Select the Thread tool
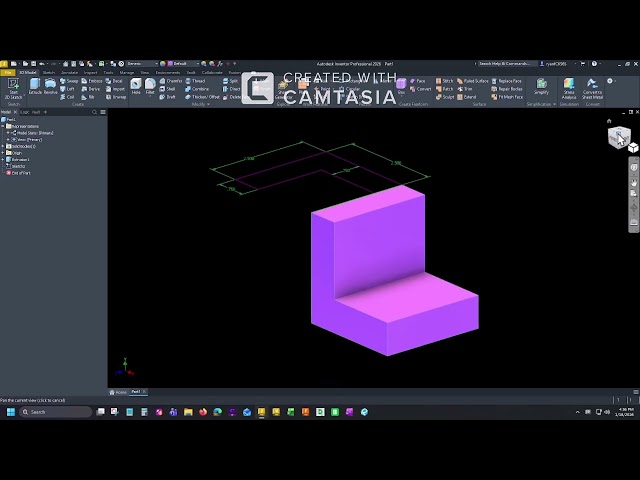This screenshot has width=640, height=480. pyautogui.click(x=195, y=81)
